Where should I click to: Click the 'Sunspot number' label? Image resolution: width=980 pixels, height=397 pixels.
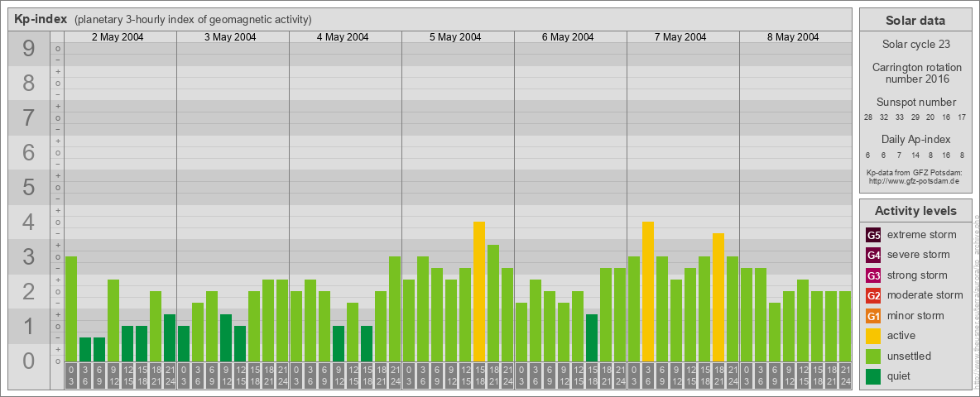(916, 103)
